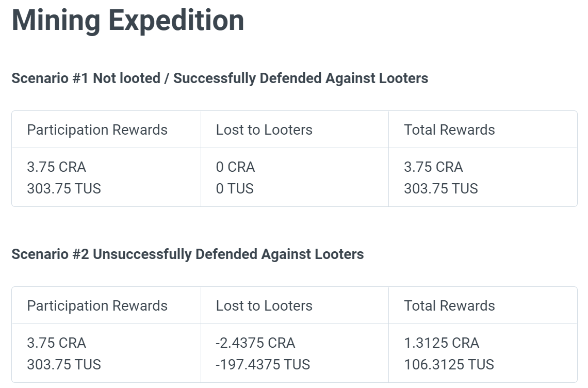Click the 0 CRA lost value
Screen dimensions: 588x388
point(236,167)
